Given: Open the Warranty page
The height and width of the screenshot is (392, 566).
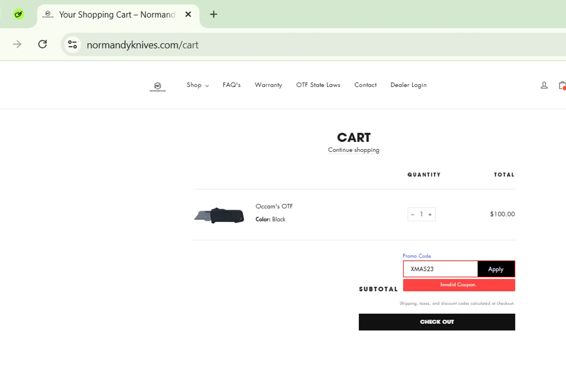Looking at the screenshot, I should pyautogui.click(x=268, y=85).
